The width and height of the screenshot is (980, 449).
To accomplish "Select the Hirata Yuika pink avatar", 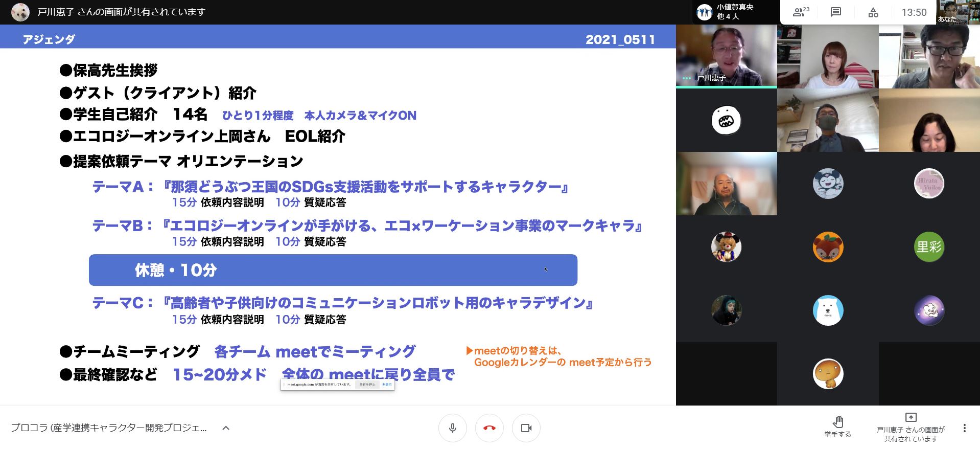I will (929, 184).
